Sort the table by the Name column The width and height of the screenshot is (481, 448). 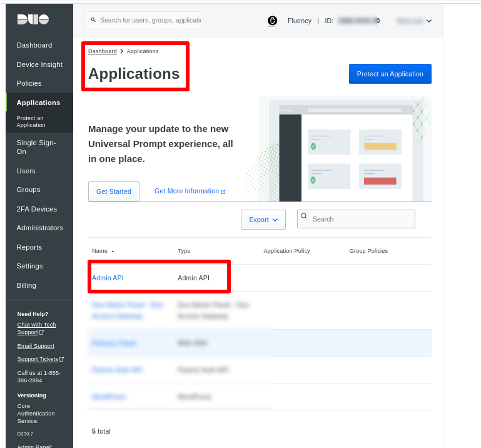tap(103, 251)
